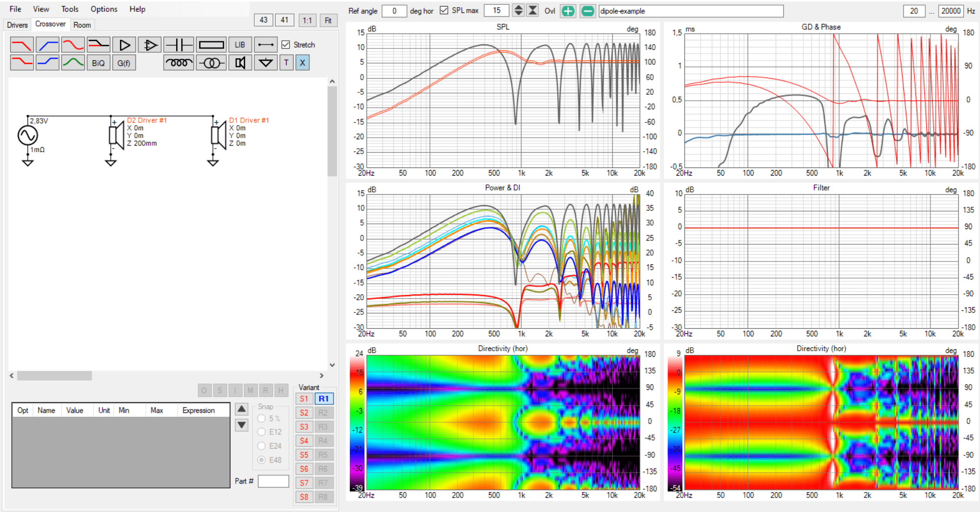Click the schematic vertical scrollbar

[332, 223]
